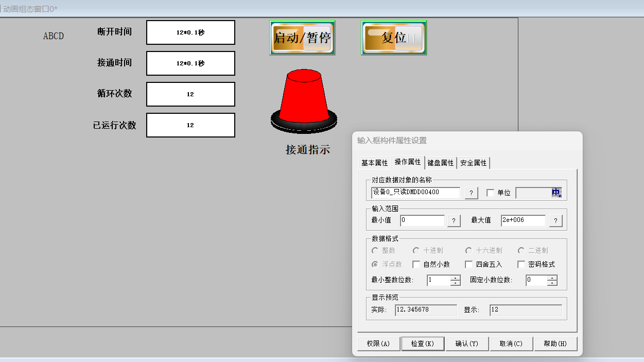Switch to the 基本属性 tab
This screenshot has height=362, width=644.
pos(374,163)
